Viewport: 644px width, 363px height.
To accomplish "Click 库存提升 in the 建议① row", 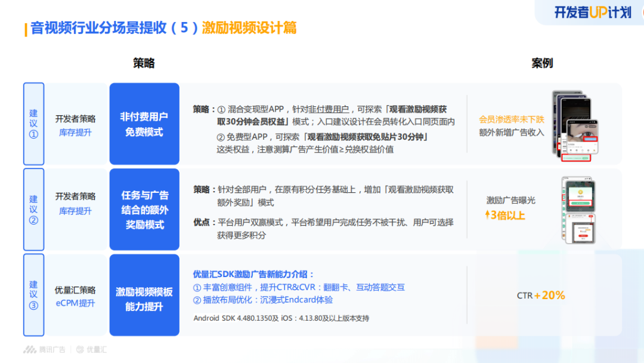I will 75,133.
